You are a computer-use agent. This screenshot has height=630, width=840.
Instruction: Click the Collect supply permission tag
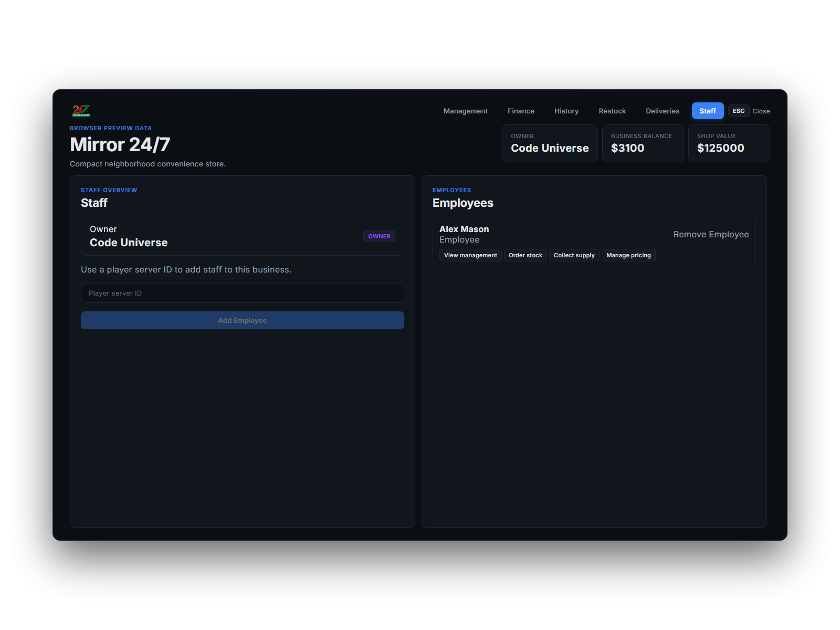[574, 255]
